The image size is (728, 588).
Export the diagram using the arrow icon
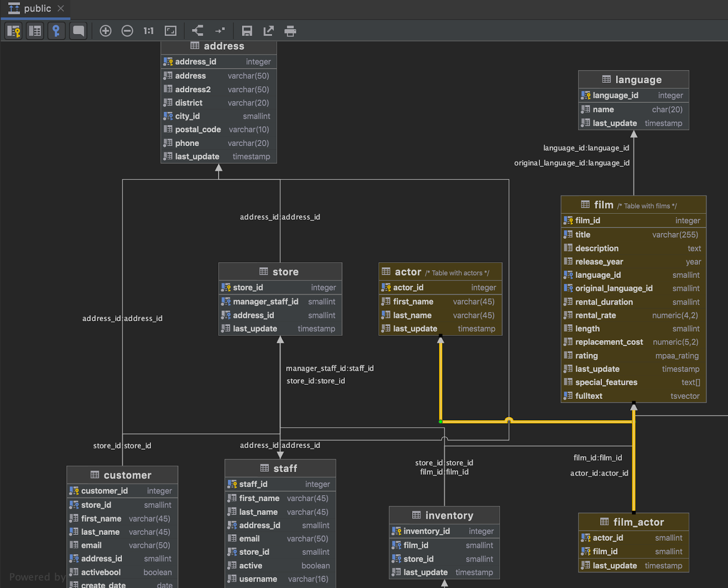268,31
